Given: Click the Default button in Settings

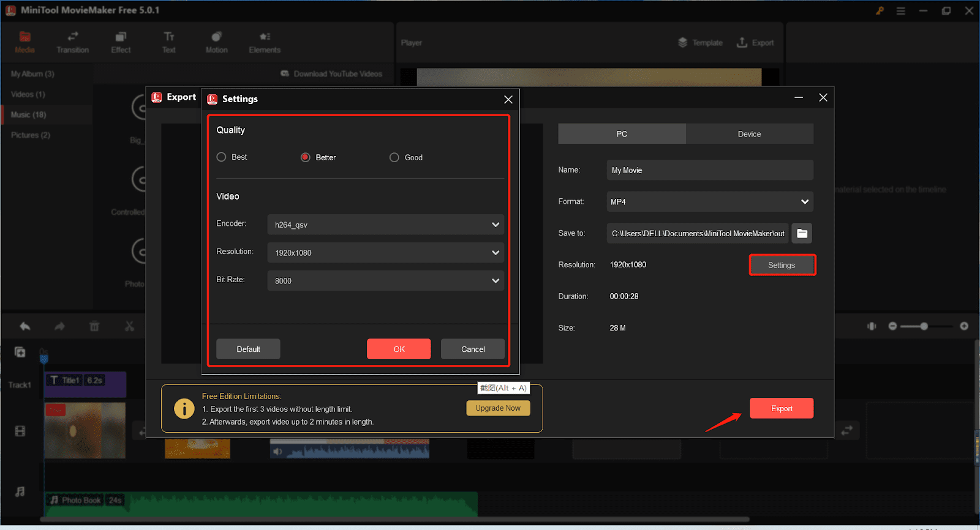Looking at the screenshot, I should pos(248,349).
